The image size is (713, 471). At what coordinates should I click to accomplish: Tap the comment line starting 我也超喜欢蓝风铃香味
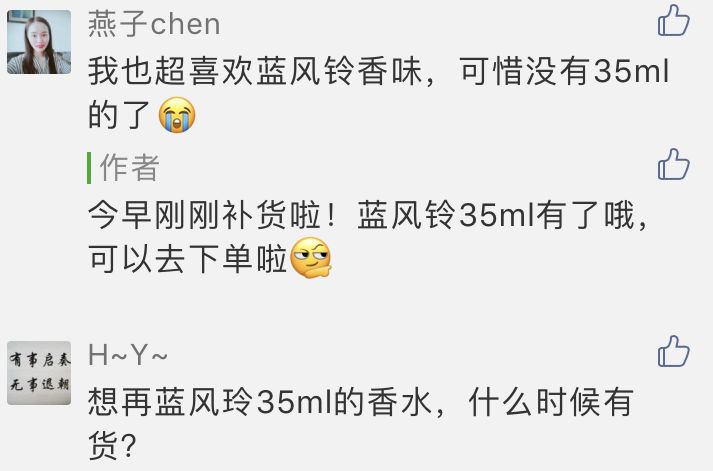tap(378, 71)
